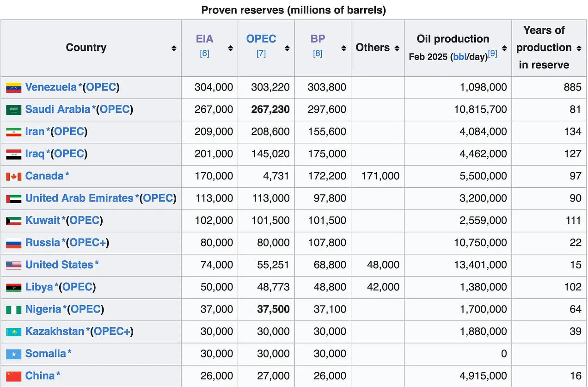Click the Kuwait flag icon
Viewport: 588px width, 387px height.
pyautogui.click(x=13, y=221)
